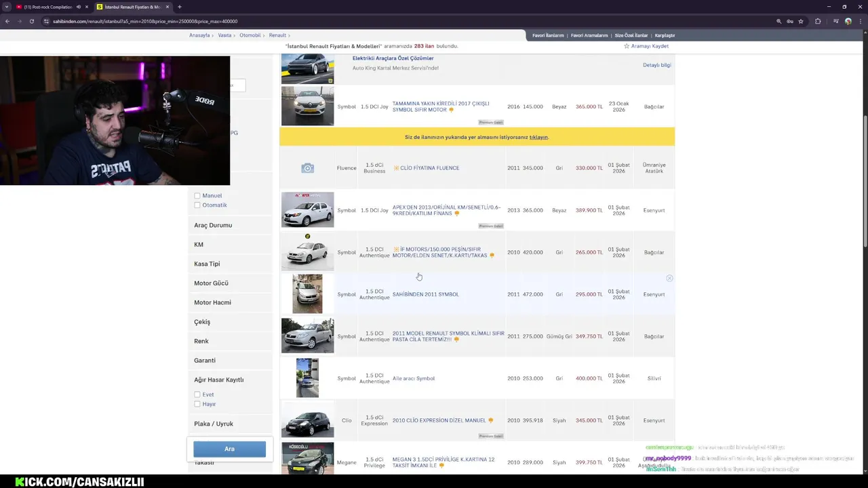View site information icon in address bar

coord(47,21)
